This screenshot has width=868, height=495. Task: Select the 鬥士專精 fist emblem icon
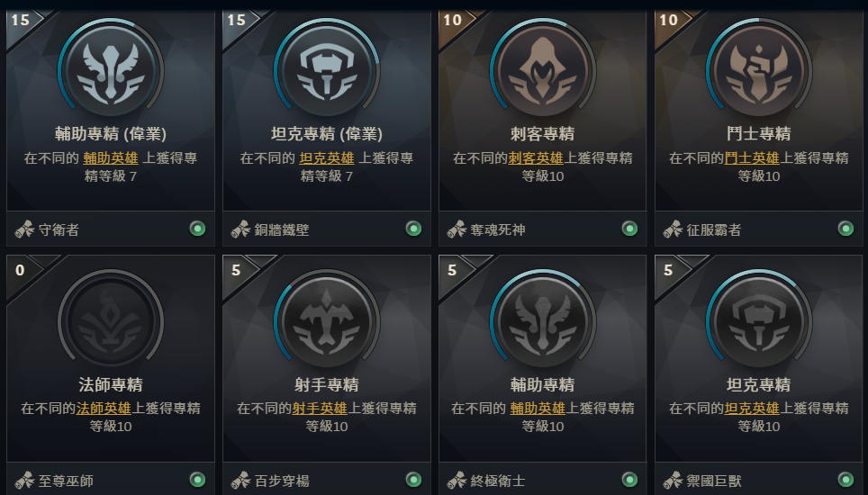point(759,71)
